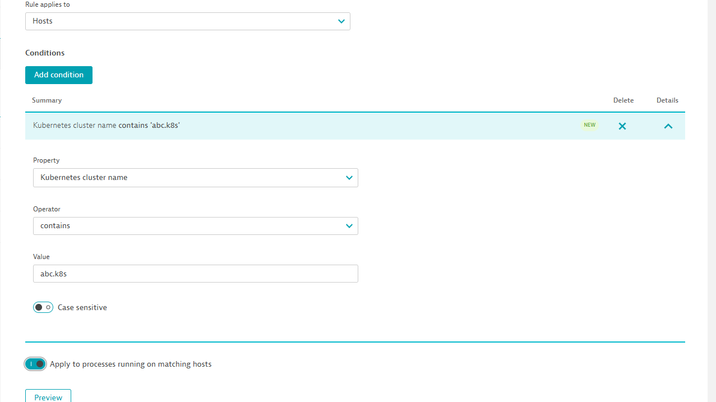Open the Operator dropdown set to contains
Screen dimensions: 716x402
(195, 226)
